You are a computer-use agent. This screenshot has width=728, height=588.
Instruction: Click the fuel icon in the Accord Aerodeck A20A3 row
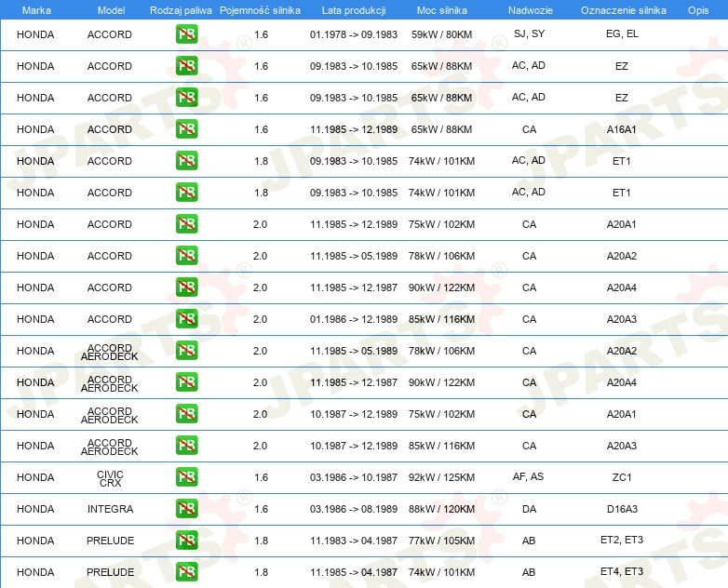point(186,445)
